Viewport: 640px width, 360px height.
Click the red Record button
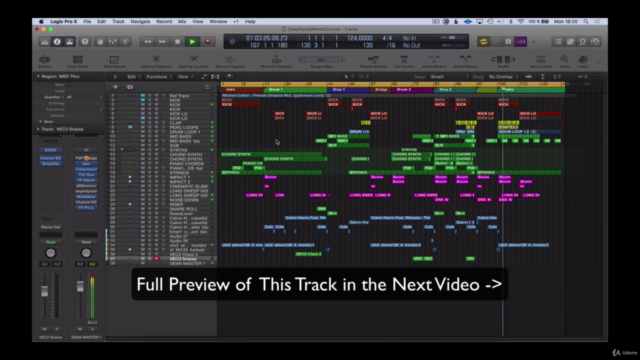pos(207,42)
